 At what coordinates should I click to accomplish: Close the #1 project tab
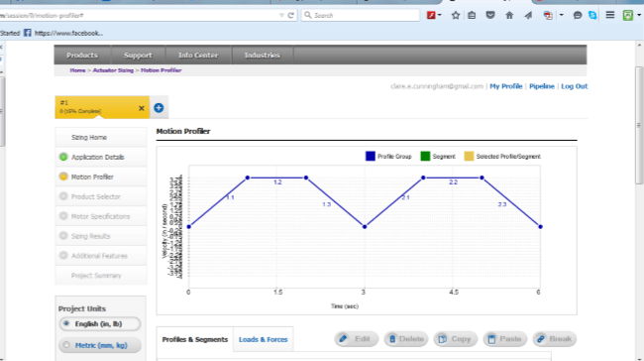142,108
